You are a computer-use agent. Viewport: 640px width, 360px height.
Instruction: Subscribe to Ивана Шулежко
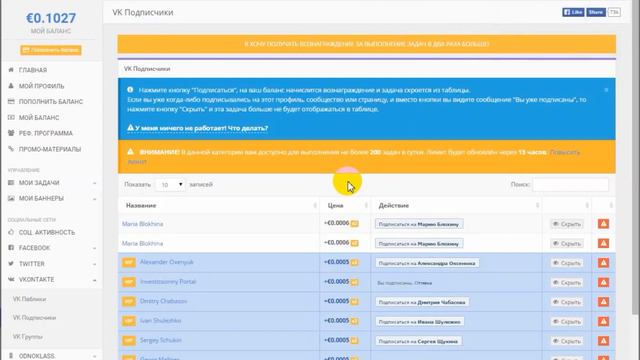[420, 322]
